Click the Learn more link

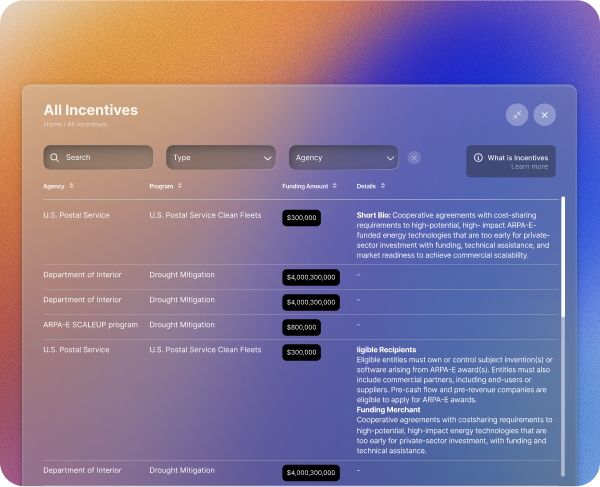(529, 167)
